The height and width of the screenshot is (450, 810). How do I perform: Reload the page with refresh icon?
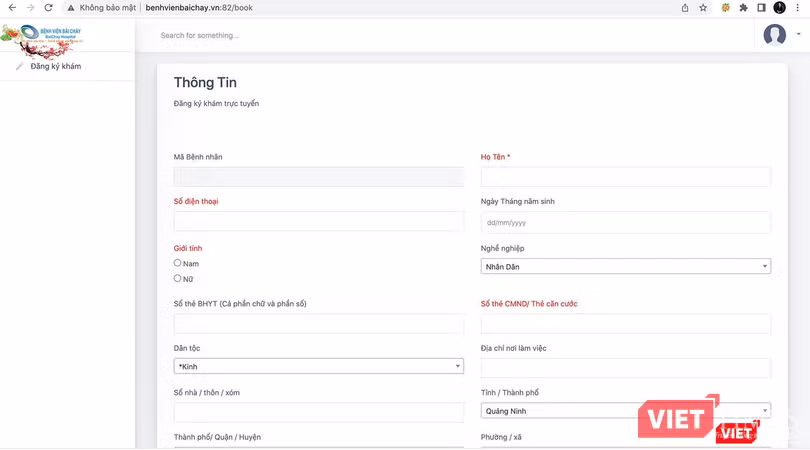[x=48, y=7]
